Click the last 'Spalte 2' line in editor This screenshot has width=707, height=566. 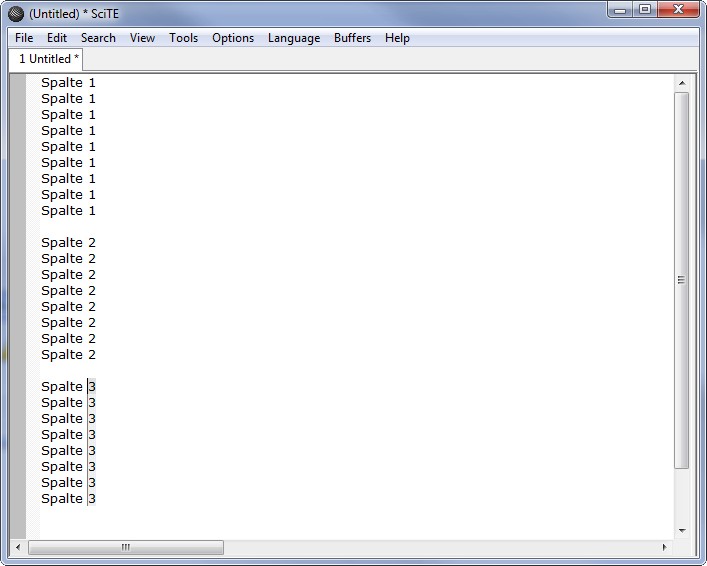68,355
